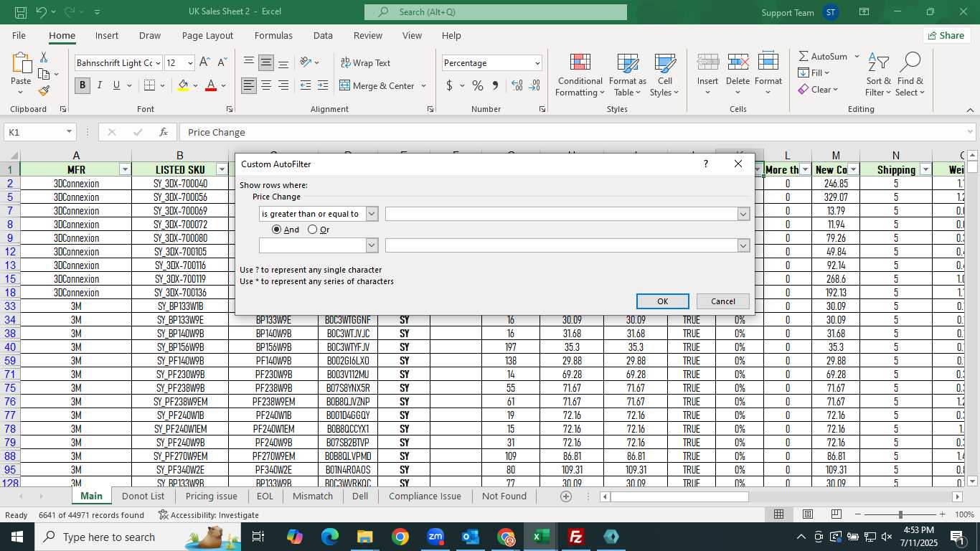Click the first filter value input field

[x=562, y=214]
